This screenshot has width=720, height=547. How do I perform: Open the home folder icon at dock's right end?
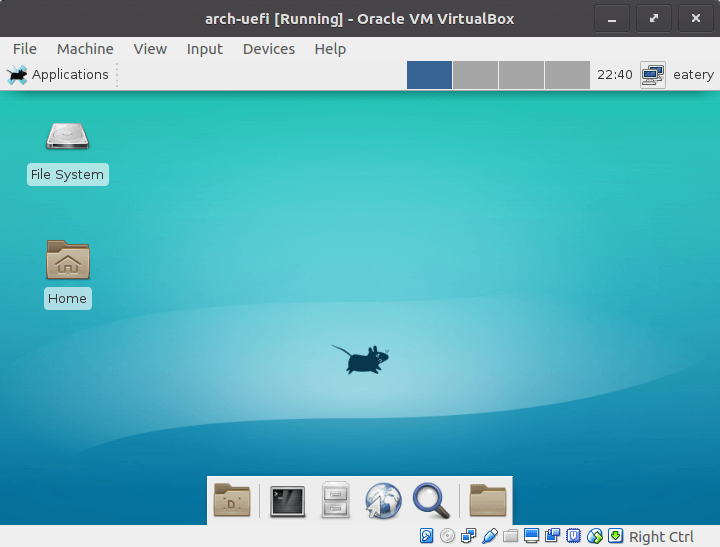[488, 499]
